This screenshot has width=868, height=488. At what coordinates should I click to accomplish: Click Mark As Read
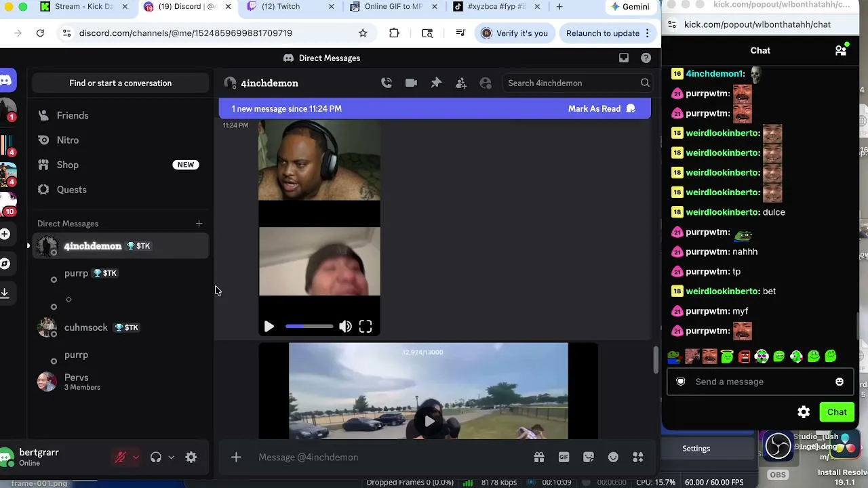pyautogui.click(x=601, y=108)
